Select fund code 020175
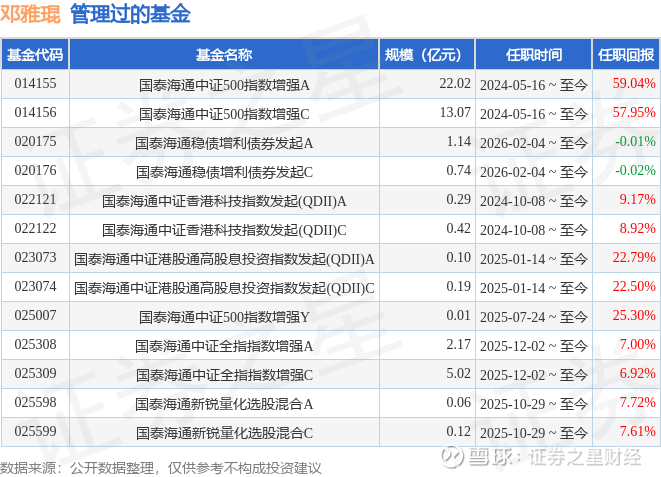Viewport: 661px width, 477px height. click(x=35, y=142)
